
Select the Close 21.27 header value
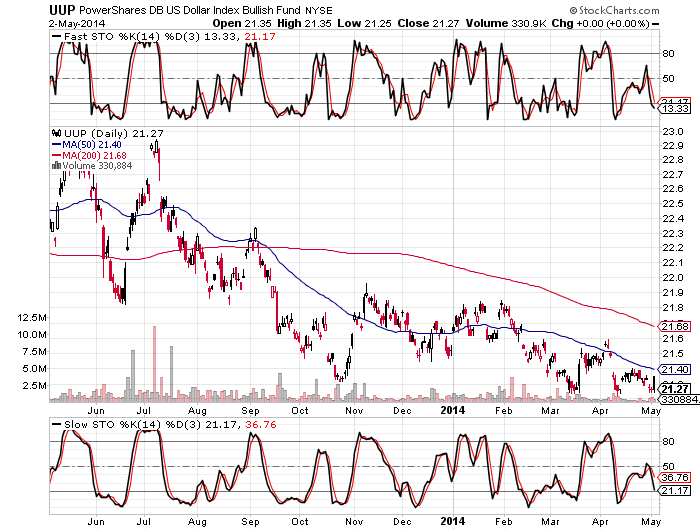pyautogui.click(x=428, y=23)
